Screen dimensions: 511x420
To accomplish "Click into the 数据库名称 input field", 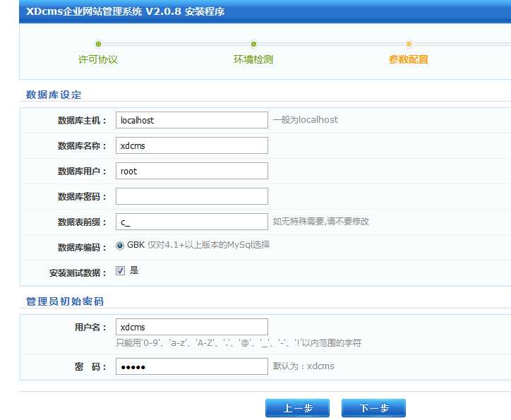I will (192, 145).
